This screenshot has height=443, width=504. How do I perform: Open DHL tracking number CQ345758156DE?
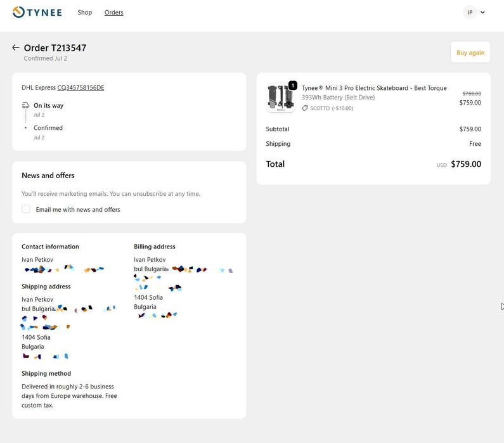point(81,87)
